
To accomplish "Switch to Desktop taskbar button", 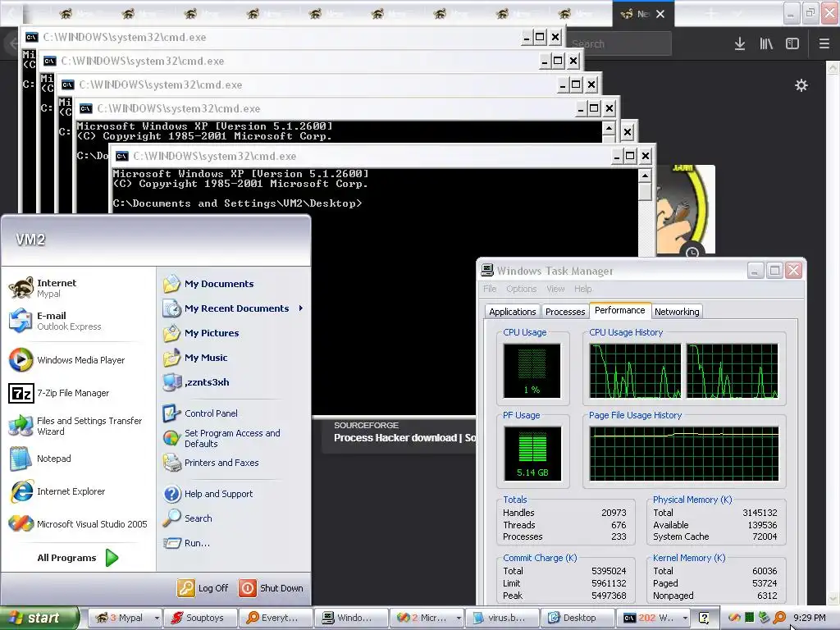I will (x=577, y=618).
